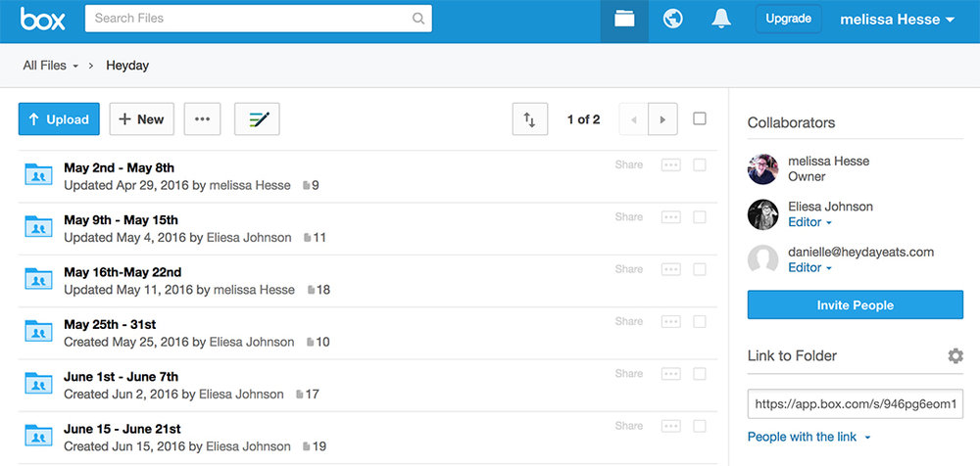Go to previous page arrow
Image resolution: width=980 pixels, height=466 pixels.
coord(634,118)
